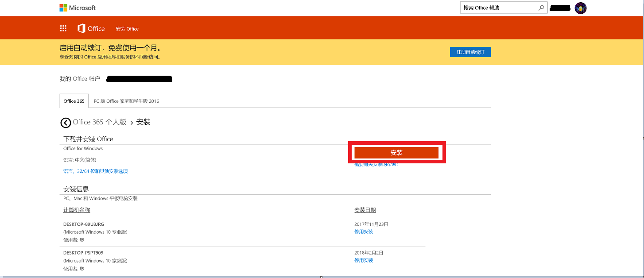Click the date 2017年11月23日
Image resolution: width=644 pixels, height=278 pixels.
[x=371, y=224]
